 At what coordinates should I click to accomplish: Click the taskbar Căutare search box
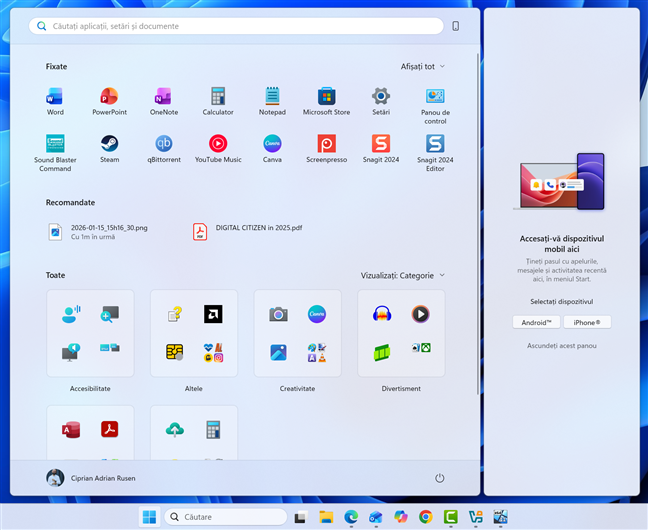pos(226,517)
